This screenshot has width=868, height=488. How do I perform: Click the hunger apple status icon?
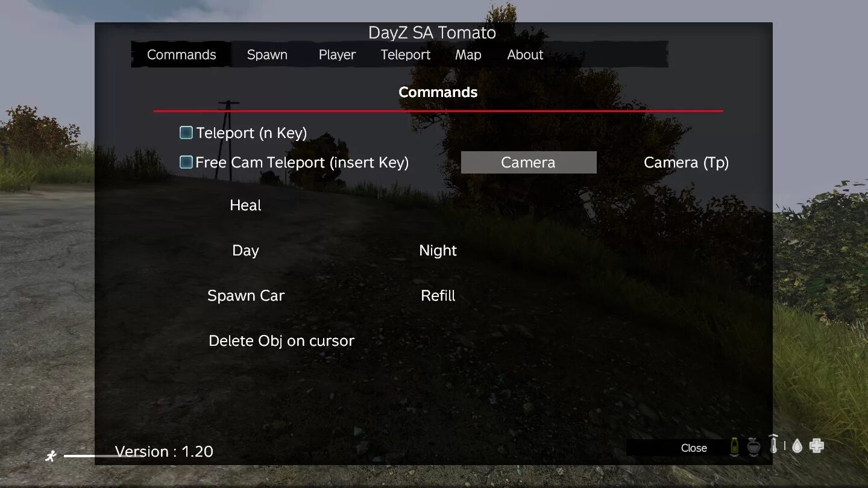[x=753, y=447]
